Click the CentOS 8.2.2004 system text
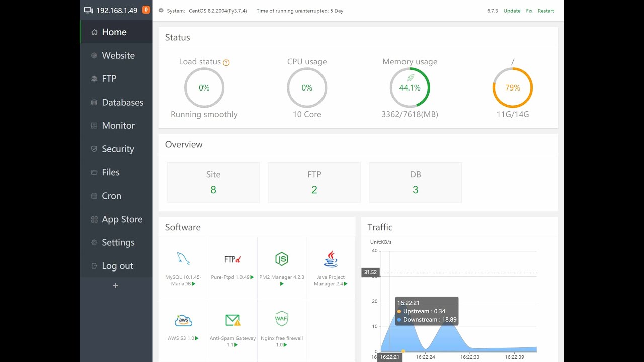Screen dimensions: 644x362 point(217,11)
